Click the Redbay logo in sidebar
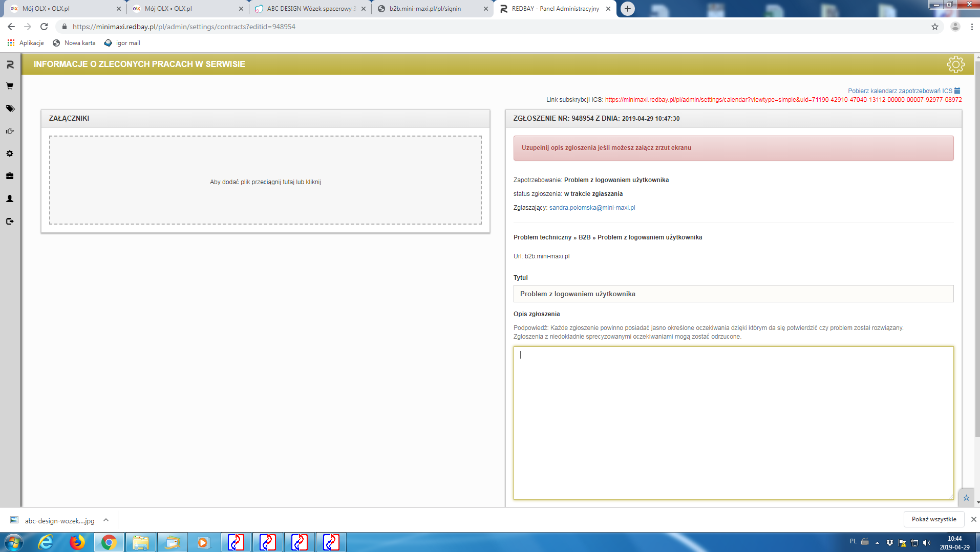Screen dimensions: 980x552 pos(10,64)
